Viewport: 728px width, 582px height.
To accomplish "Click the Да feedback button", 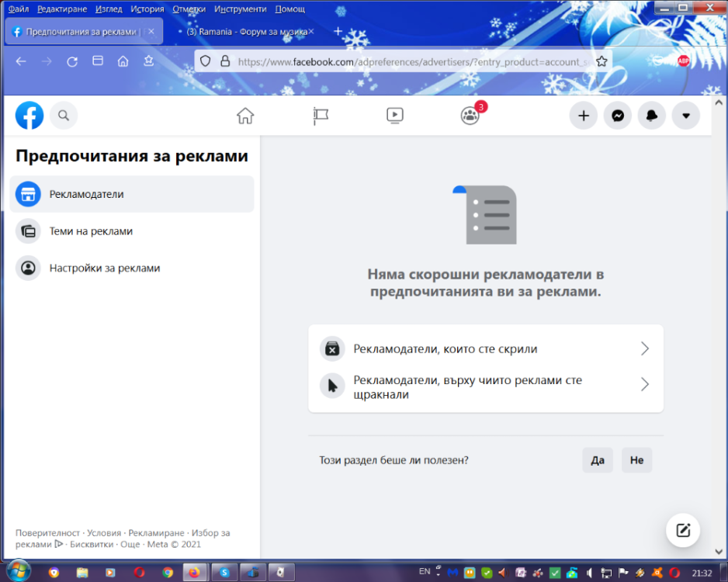I will (x=598, y=460).
